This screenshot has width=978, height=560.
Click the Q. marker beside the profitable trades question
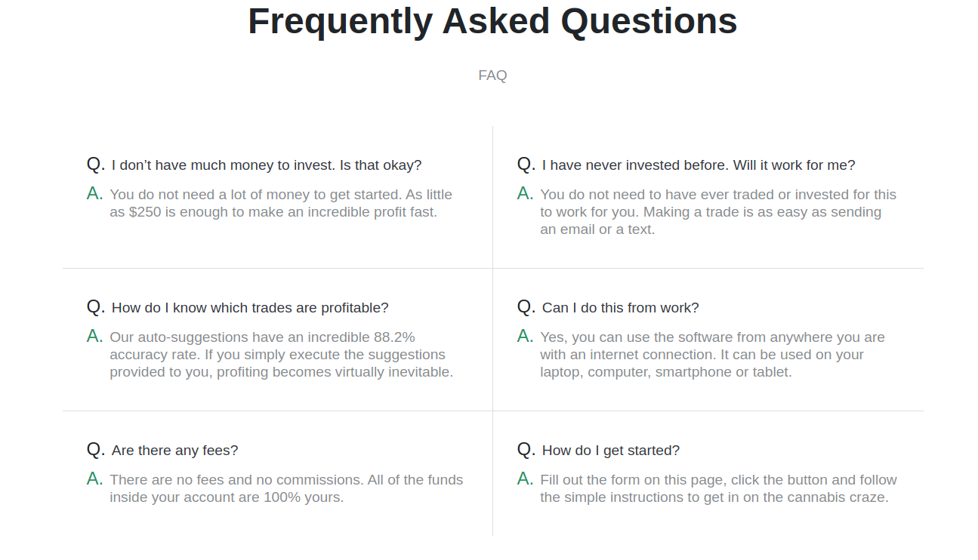[x=96, y=307]
